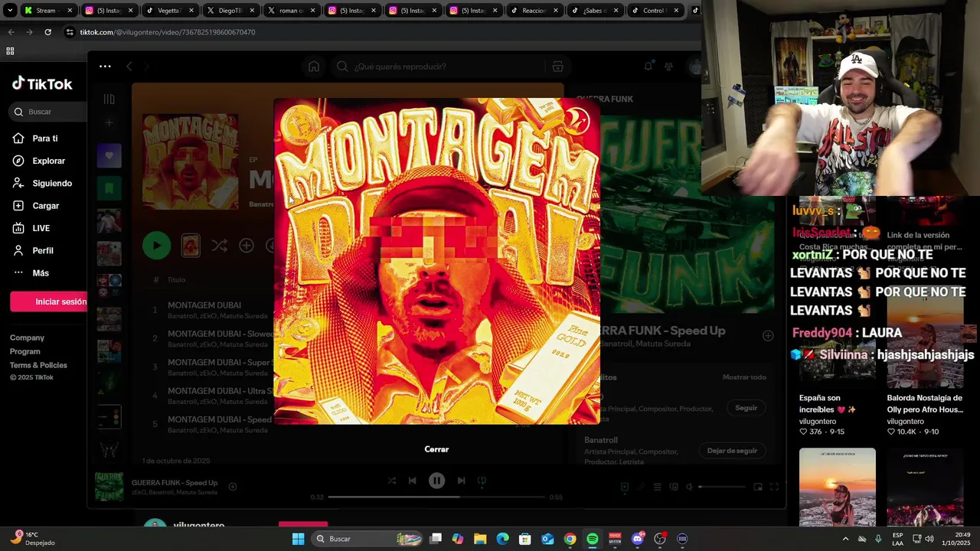Open Discord from the Windows taskbar
The height and width of the screenshot is (551, 980).
coord(638,539)
